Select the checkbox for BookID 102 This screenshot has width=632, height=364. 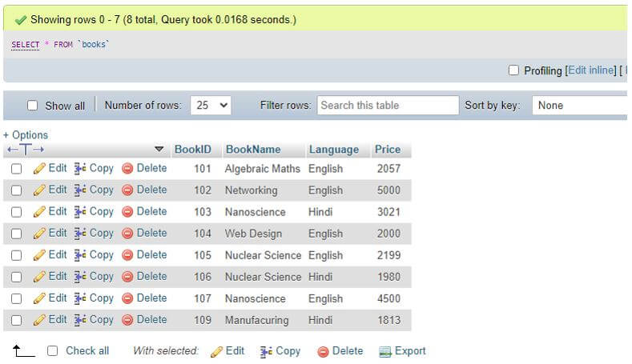coord(17,190)
